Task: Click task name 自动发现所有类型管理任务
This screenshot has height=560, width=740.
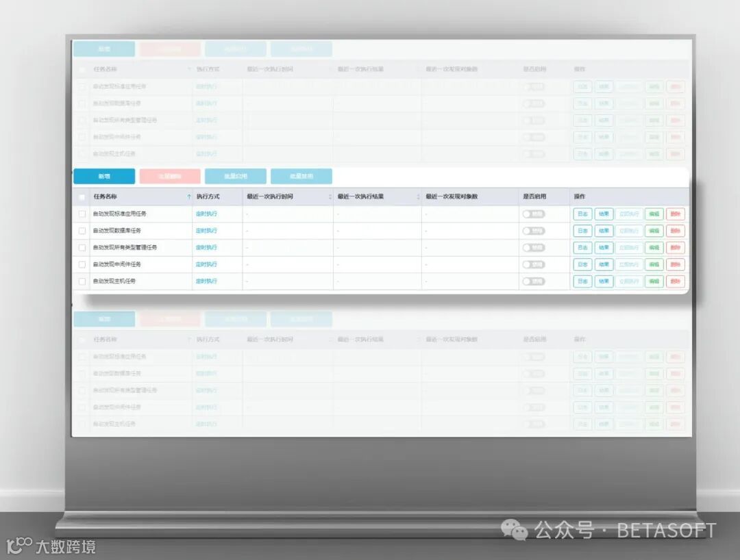Action: point(125,247)
